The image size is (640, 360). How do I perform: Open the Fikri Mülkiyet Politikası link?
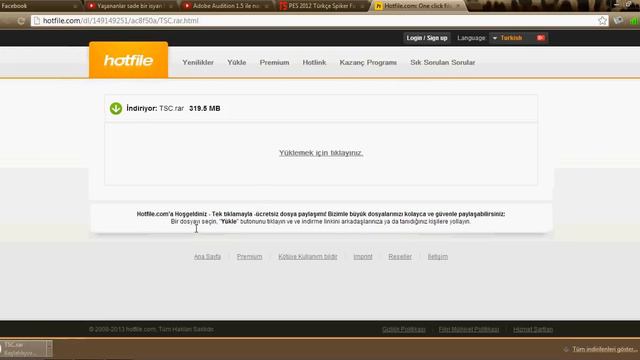click(x=469, y=329)
